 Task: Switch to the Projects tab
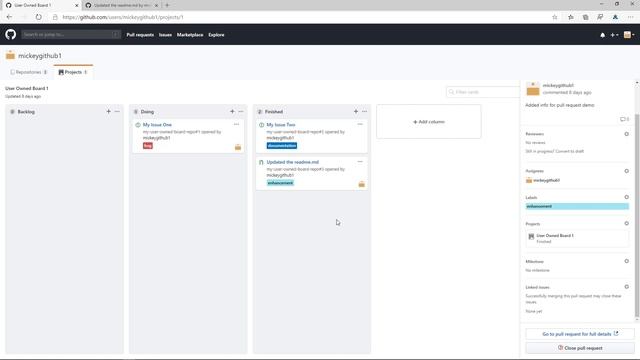coord(73,72)
